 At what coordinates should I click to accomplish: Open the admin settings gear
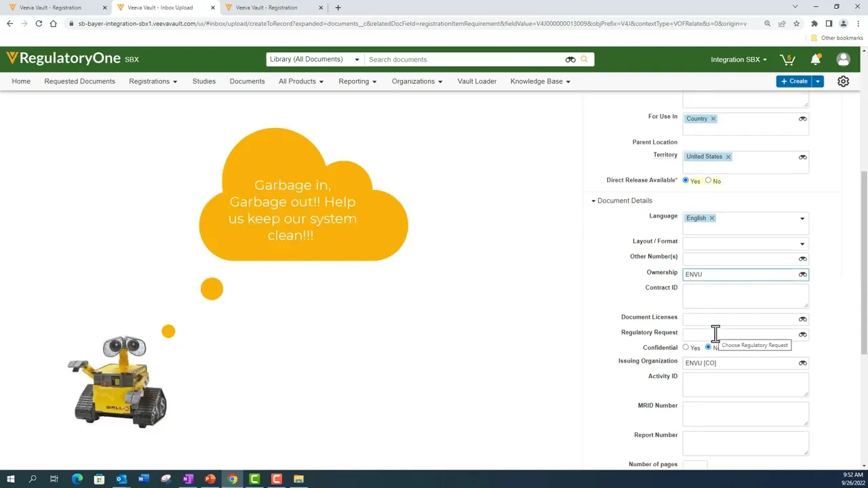pos(843,81)
